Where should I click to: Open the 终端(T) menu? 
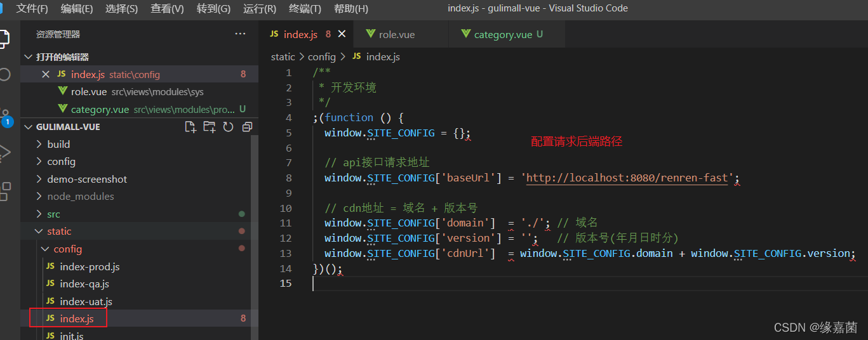pos(305,9)
